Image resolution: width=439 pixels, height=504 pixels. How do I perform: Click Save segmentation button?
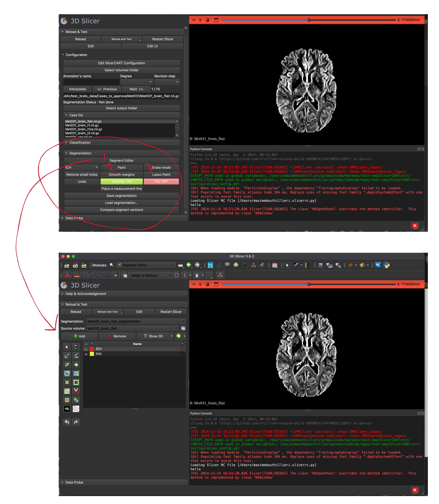(x=121, y=196)
